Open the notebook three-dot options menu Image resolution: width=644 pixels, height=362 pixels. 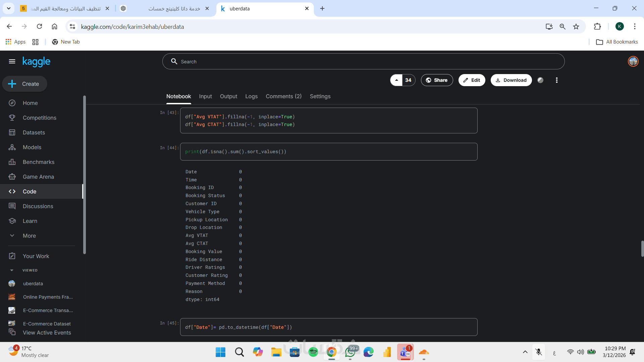tap(557, 80)
